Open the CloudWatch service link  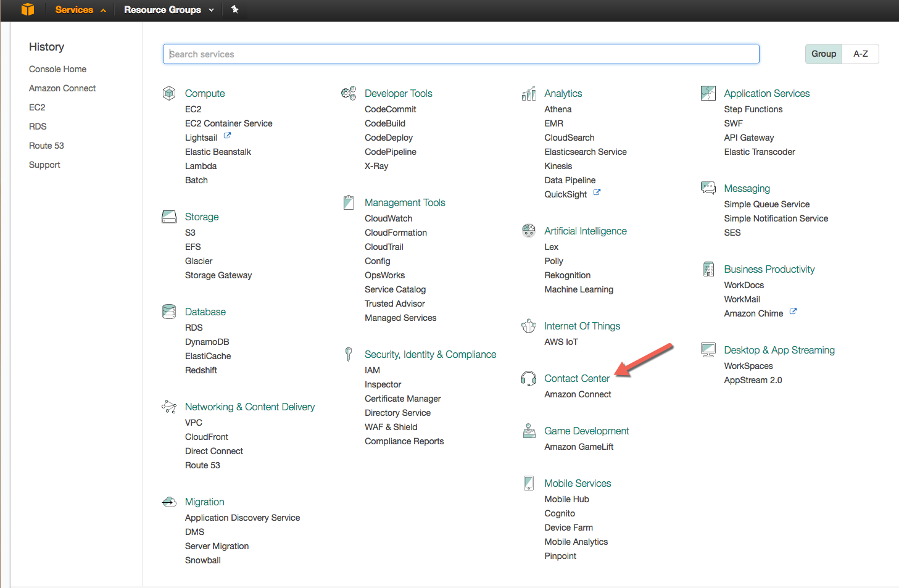tap(388, 218)
